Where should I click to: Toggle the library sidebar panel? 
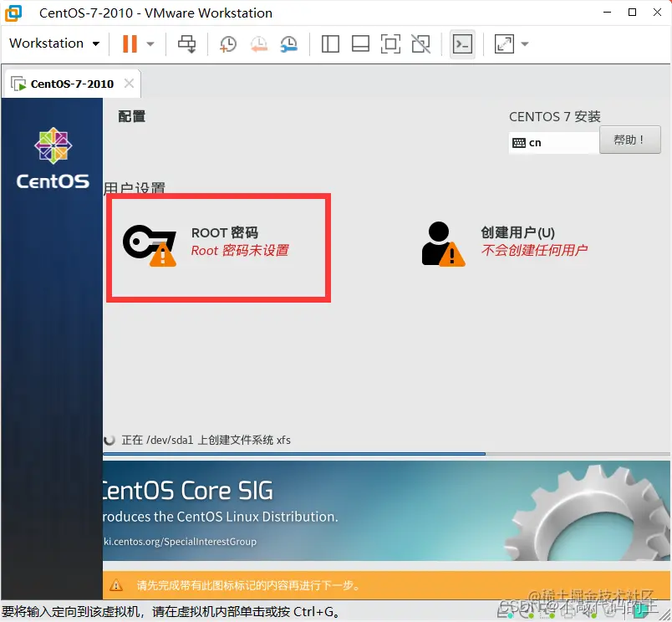tap(330, 43)
